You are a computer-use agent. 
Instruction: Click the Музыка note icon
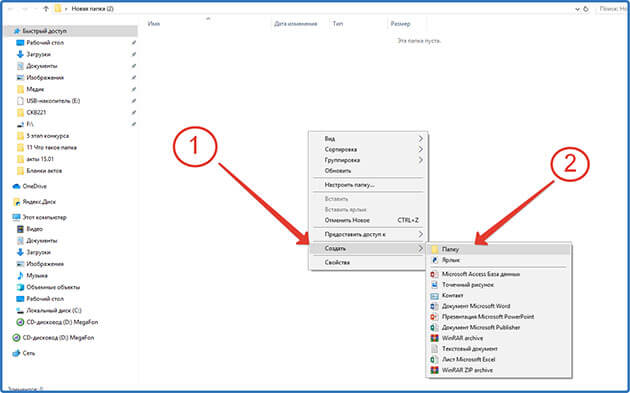click(20, 276)
